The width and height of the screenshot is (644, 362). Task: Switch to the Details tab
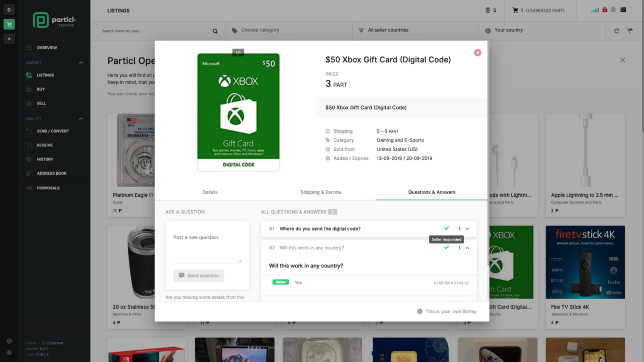tap(210, 192)
